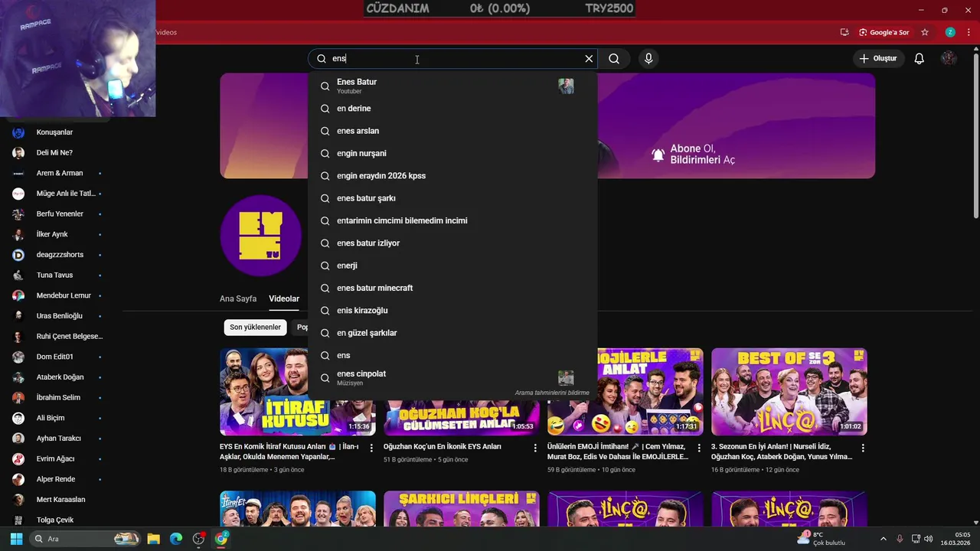The image size is (980, 551).
Task: Choose the 'enes cinpolat' Müzisyen suggestion
Action: tap(452, 378)
